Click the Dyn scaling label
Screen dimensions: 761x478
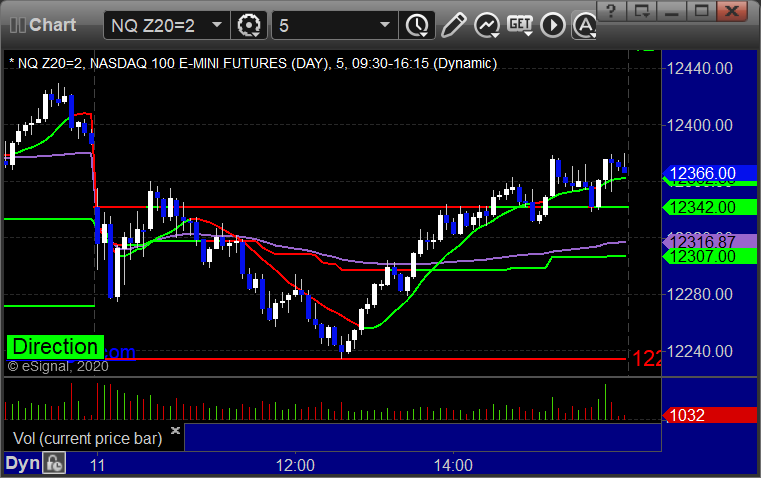(22, 463)
